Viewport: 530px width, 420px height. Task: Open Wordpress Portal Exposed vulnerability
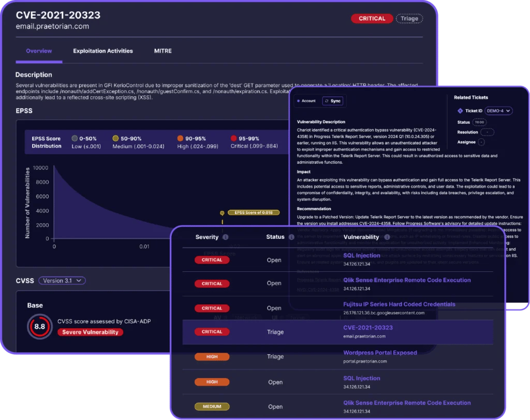click(x=380, y=353)
